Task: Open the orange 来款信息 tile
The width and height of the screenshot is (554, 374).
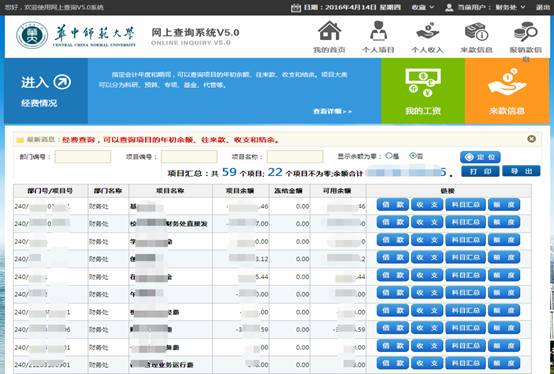Action: pyautogui.click(x=507, y=91)
